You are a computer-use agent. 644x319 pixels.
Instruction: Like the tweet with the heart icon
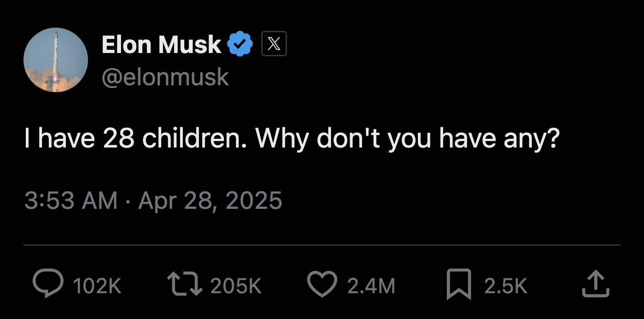click(x=322, y=284)
